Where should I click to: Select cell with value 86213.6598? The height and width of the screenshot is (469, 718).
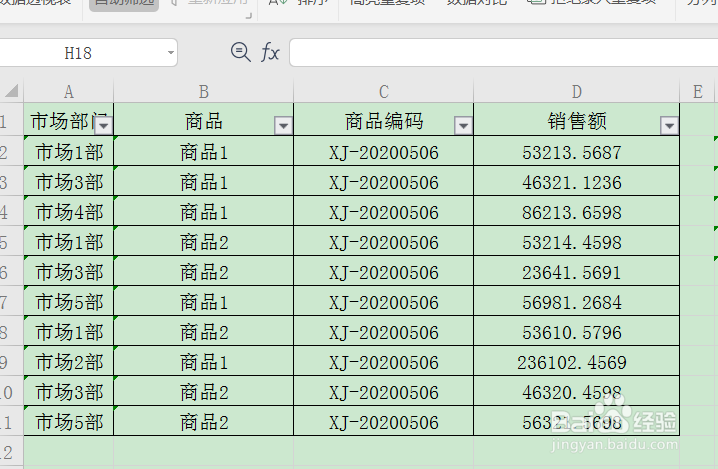click(577, 211)
